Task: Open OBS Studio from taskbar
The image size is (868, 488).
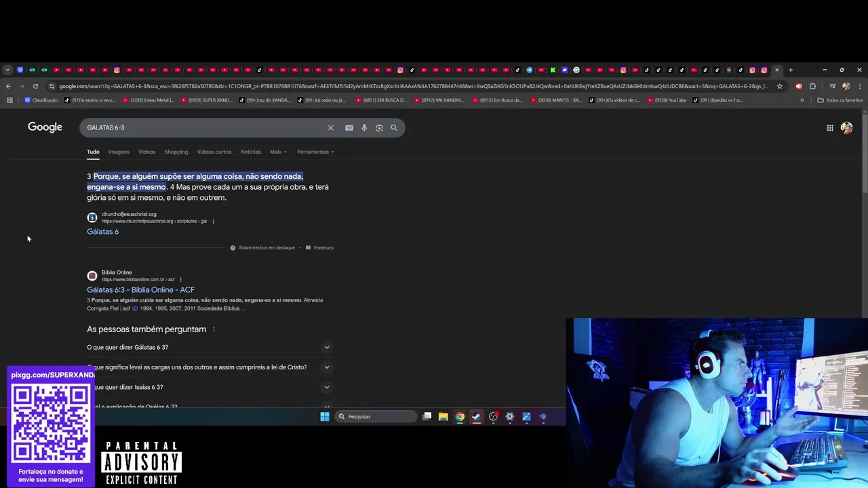Action: (x=493, y=416)
